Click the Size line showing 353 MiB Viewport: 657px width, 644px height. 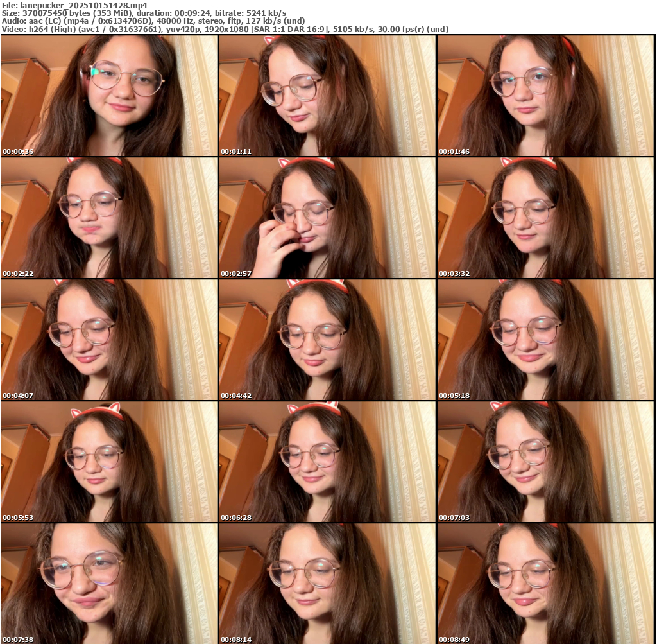point(144,13)
